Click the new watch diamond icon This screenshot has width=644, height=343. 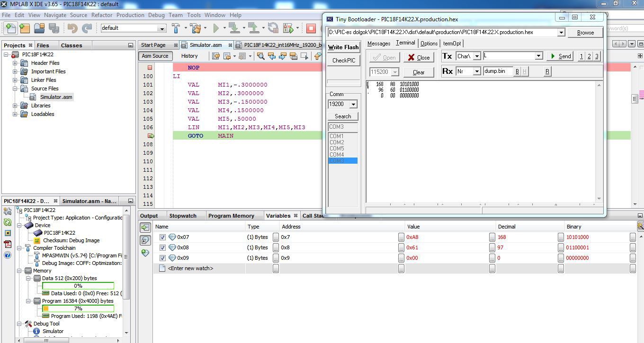(x=145, y=253)
